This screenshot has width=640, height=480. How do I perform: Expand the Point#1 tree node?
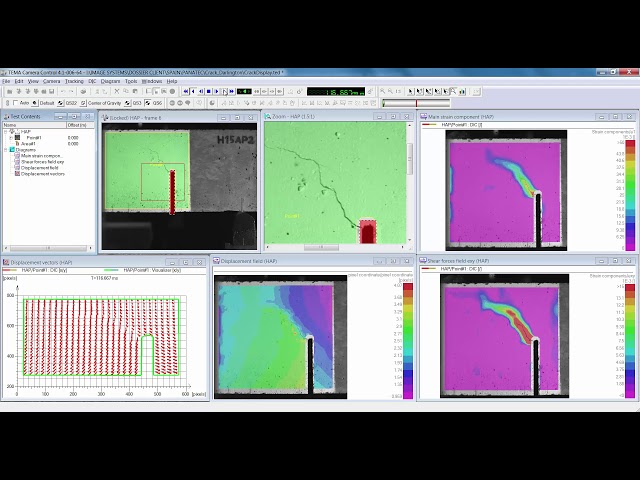[x=11, y=138]
